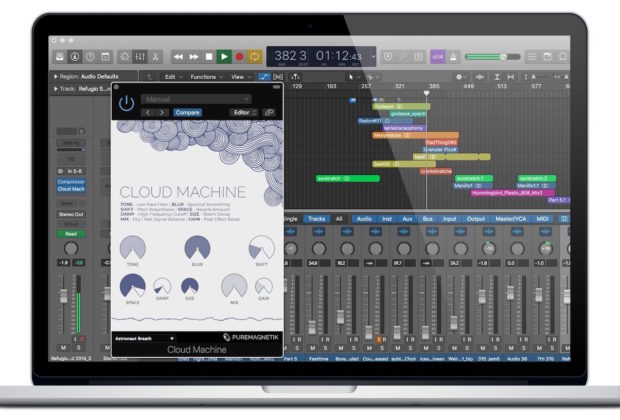Viewport: 620px width, 420px height.
Task: Click the MIX knob
Action: tap(234, 286)
